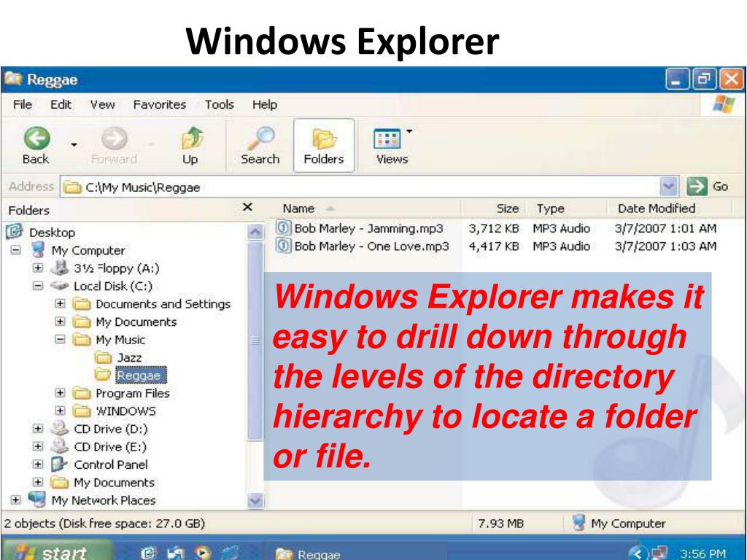Select Desktop icon in folder tree

click(x=15, y=231)
